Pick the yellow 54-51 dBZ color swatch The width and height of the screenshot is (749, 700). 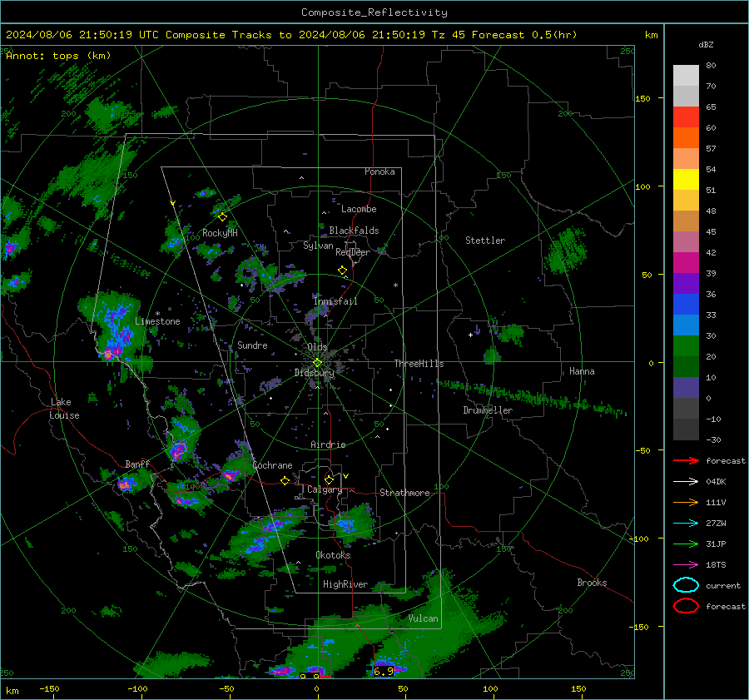pyautogui.click(x=686, y=179)
